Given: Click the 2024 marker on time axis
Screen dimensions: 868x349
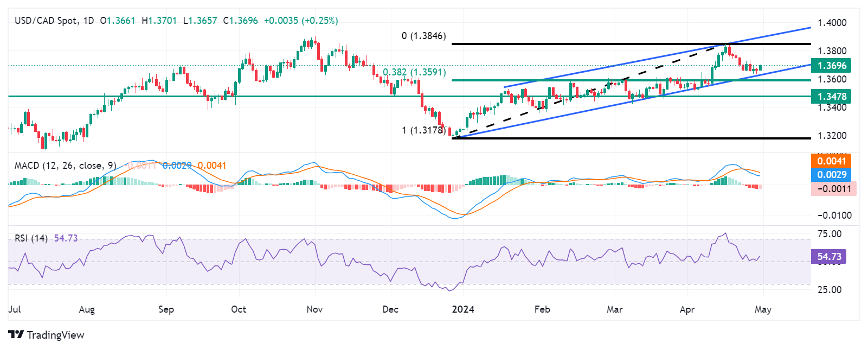Looking at the screenshot, I should (x=463, y=309).
